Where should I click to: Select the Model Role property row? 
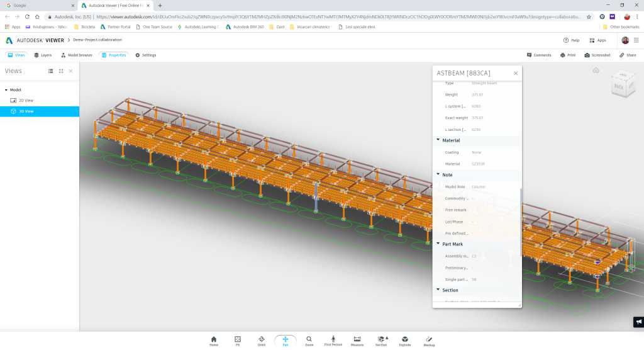[x=477, y=187]
